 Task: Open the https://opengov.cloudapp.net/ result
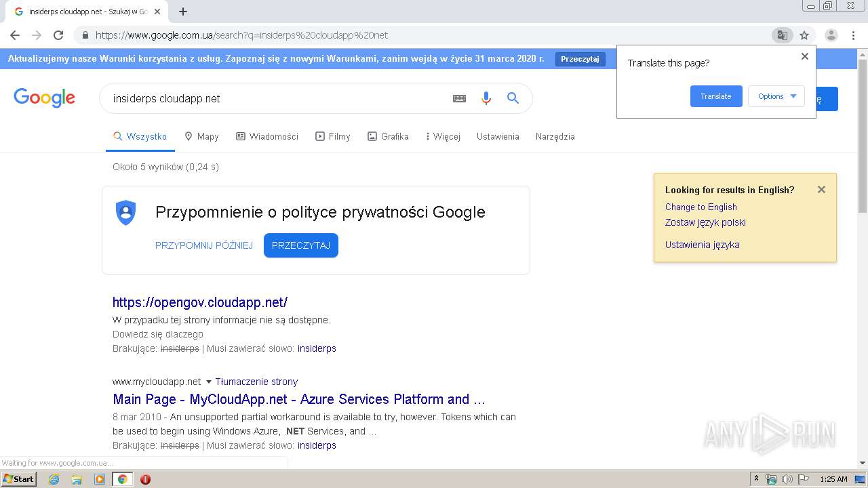[x=200, y=302]
